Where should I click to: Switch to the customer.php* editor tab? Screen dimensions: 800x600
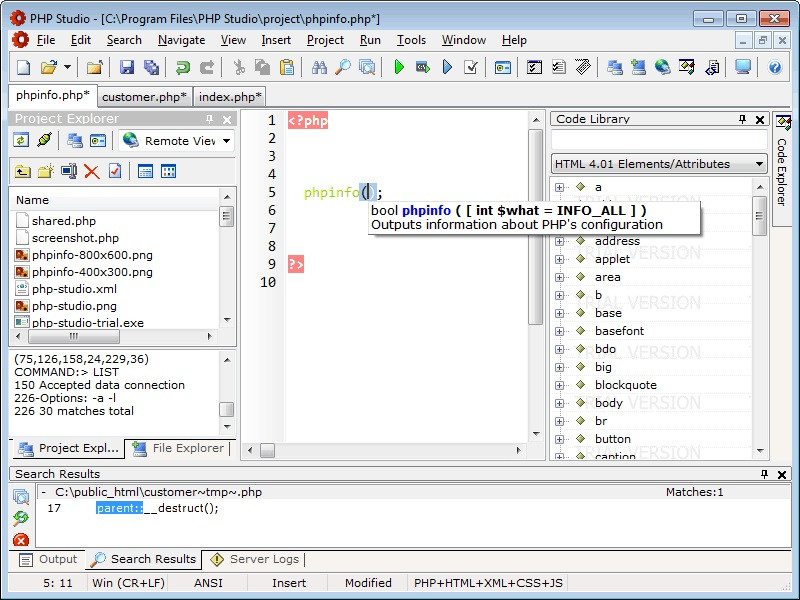[x=144, y=97]
